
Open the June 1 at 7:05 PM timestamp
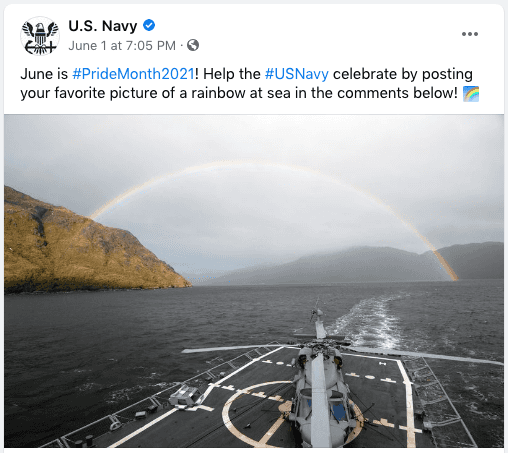click(x=122, y=46)
